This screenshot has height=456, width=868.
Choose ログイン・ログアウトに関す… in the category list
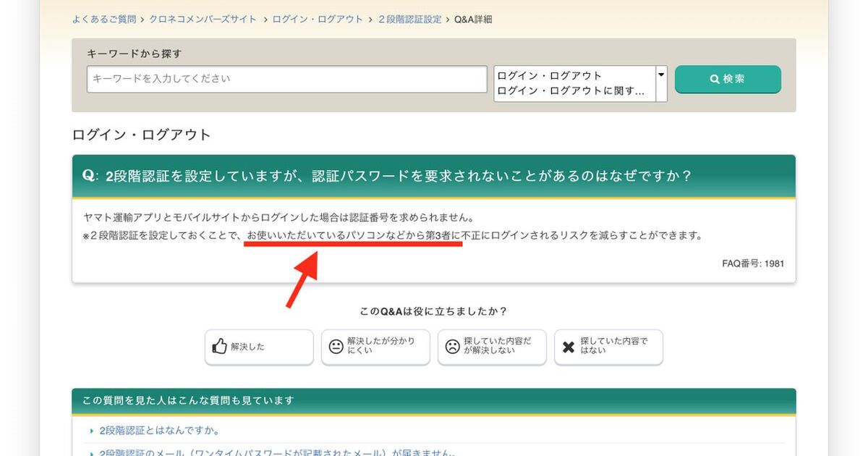(x=570, y=91)
